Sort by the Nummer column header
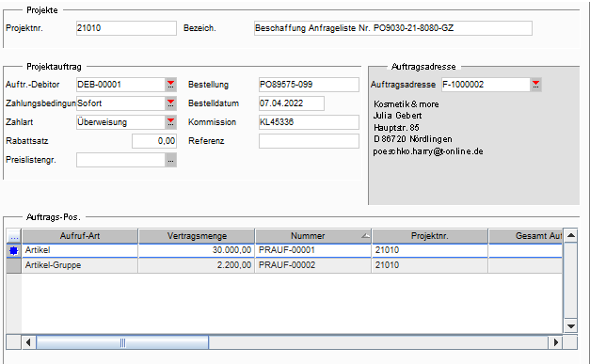This screenshot has width=590, height=364. 313,236
